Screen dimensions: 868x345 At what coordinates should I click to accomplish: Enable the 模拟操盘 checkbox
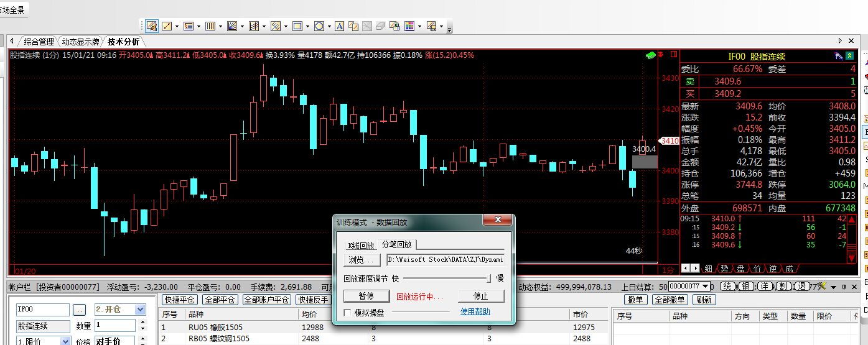coord(348,313)
